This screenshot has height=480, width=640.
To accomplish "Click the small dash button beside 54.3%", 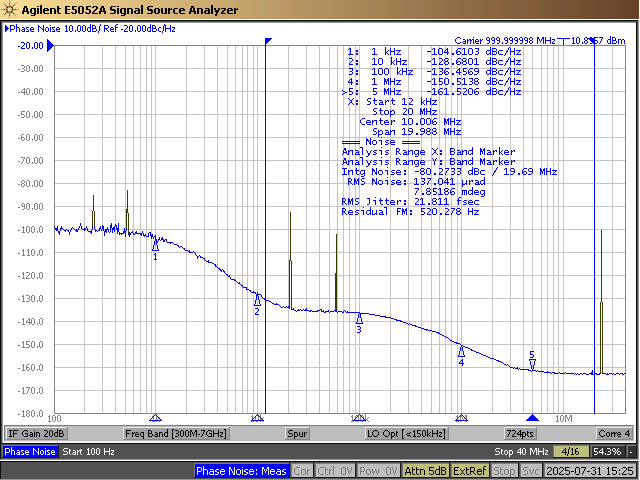I will tap(631, 452).
